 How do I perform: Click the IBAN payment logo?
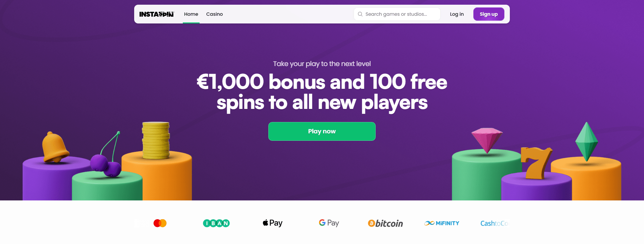tap(216, 223)
